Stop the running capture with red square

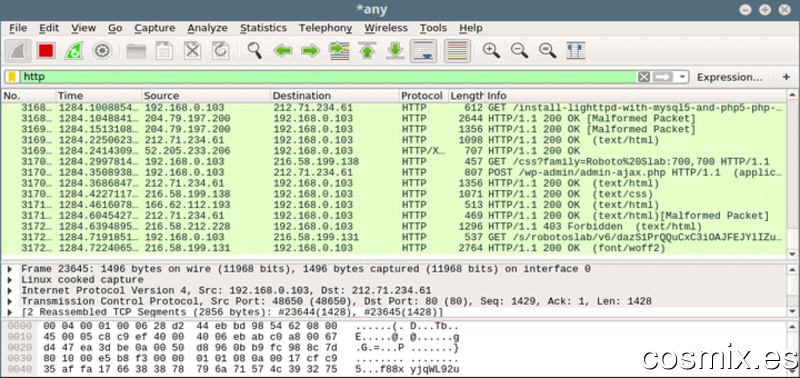[x=46, y=51]
